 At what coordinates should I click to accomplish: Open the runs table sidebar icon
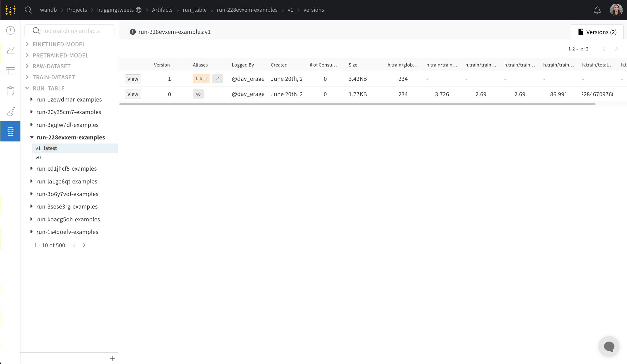(x=11, y=71)
